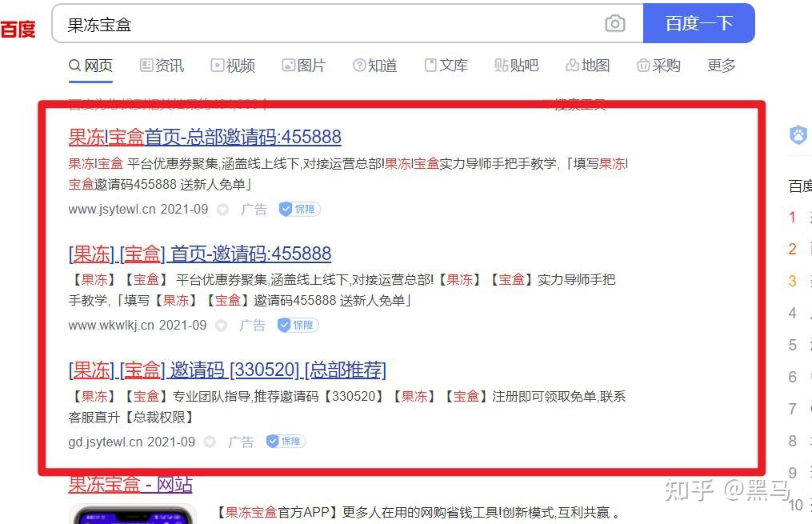
Task: Open the 果冻宝盒 - 网站 result
Action: pyautogui.click(x=130, y=485)
